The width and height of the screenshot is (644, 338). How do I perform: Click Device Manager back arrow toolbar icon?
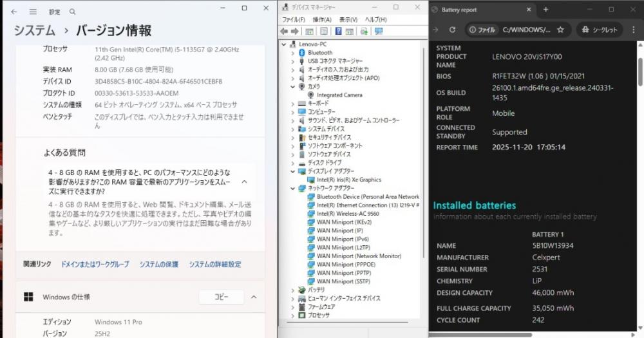tap(284, 31)
